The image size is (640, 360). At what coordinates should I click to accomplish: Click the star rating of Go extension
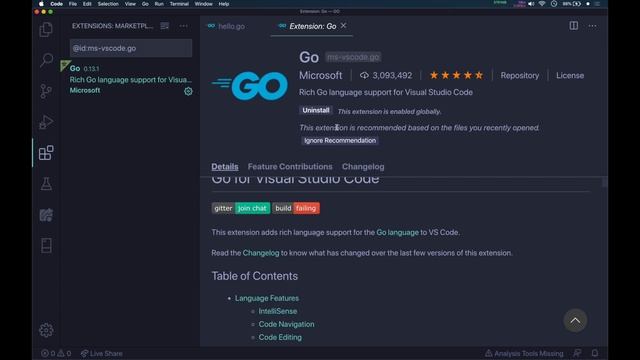point(456,75)
